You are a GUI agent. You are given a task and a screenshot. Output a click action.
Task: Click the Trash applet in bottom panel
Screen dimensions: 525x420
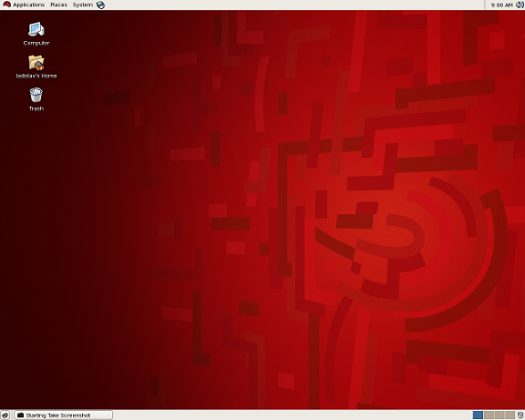pos(520,415)
